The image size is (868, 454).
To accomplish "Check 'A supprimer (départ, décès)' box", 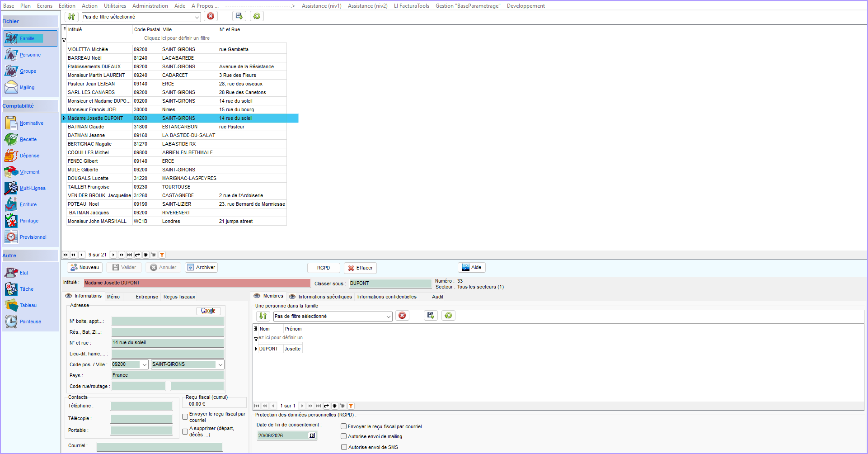I will pos(185,431).
